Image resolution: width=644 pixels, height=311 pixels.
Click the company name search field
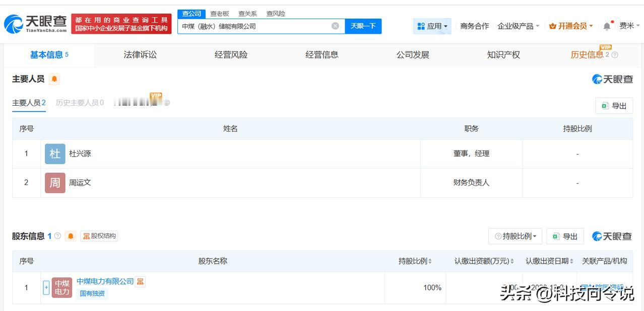point(254,26)
